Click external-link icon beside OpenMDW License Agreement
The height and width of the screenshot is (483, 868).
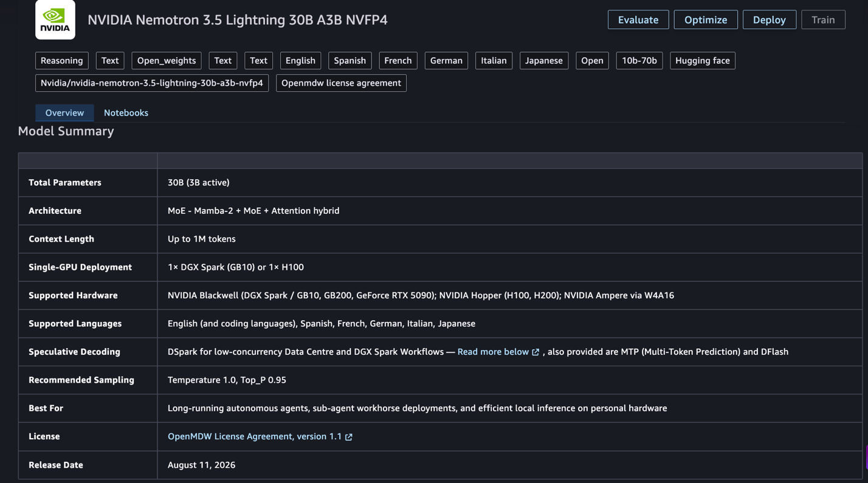point(349,437)
